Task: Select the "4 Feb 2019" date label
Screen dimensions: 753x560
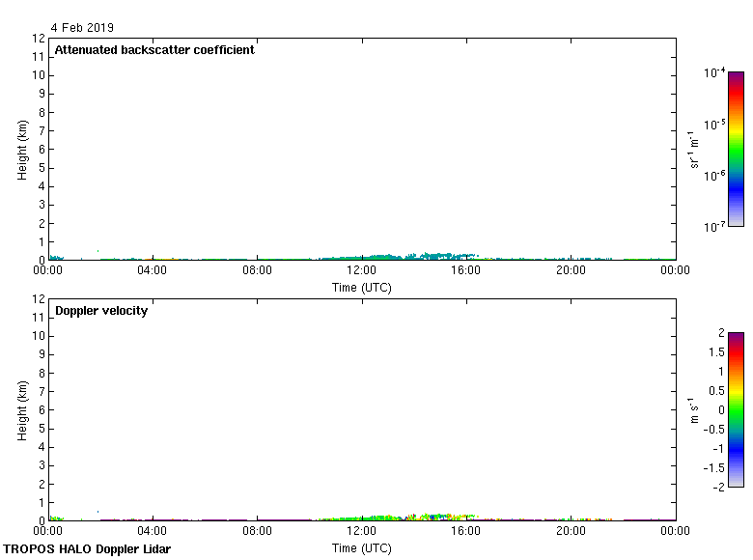Action: tap(82, 28)
